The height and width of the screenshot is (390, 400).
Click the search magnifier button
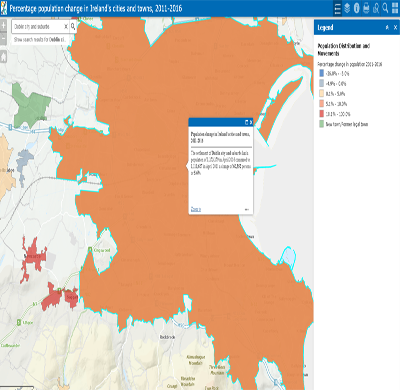(x=73, y=27)
